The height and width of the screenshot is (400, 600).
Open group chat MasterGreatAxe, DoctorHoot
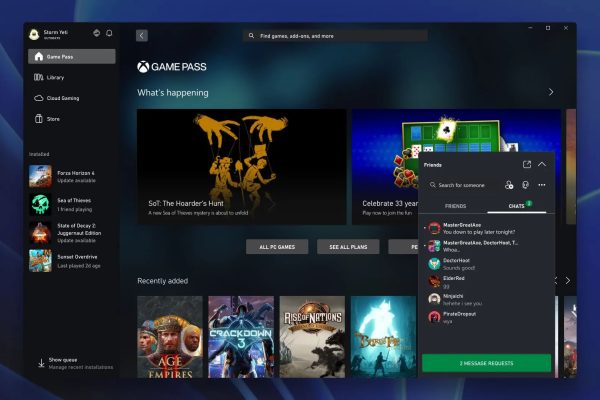click(487, 246)
